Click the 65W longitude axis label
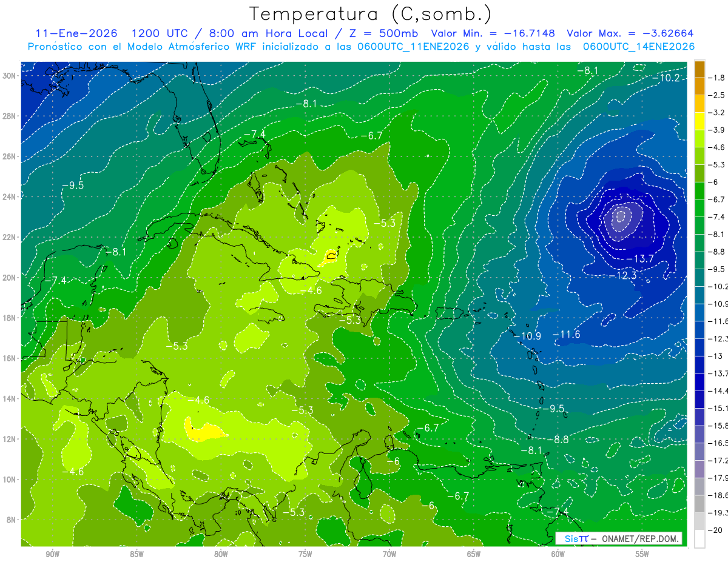The height and width of the screenshot is (562, 728). [x=474, y=554]
